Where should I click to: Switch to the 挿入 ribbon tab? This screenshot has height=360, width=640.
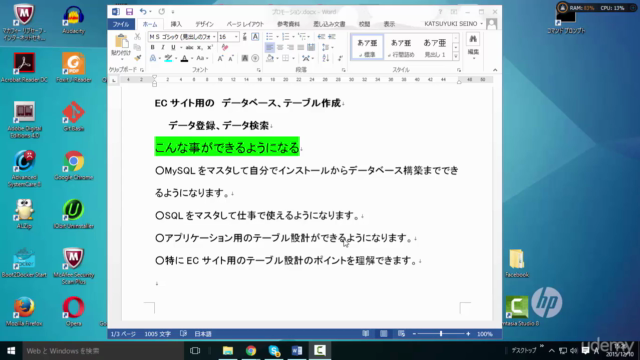pos(176,24)
